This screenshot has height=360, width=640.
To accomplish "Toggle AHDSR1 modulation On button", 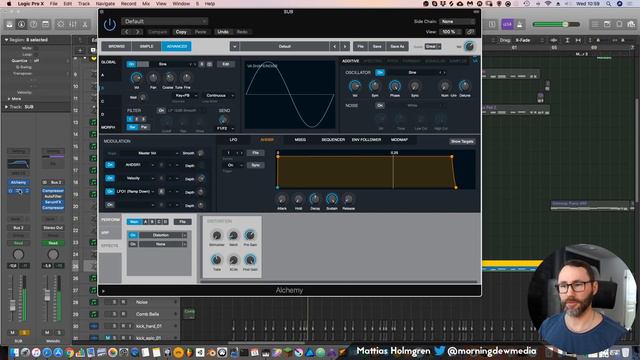I will coord(110,165).
